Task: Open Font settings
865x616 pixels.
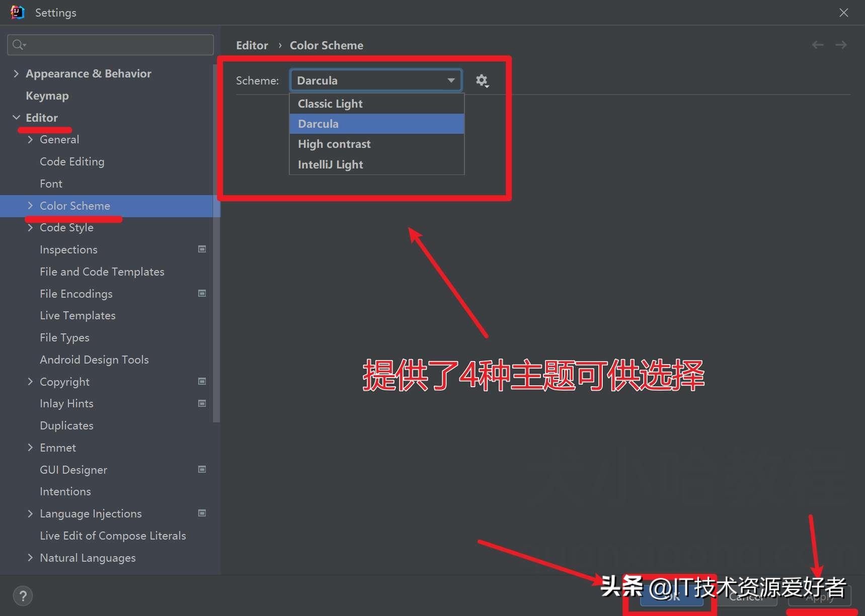Action: click(51, 184)
